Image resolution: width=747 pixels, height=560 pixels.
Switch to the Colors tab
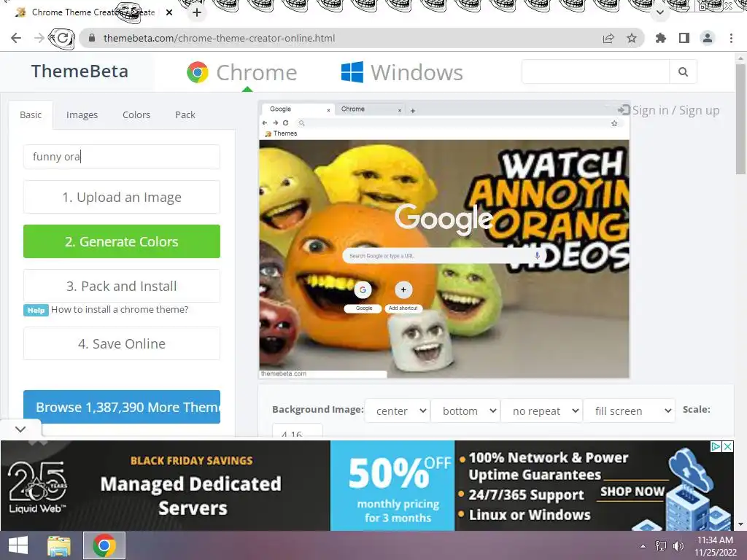click(136, 114)
